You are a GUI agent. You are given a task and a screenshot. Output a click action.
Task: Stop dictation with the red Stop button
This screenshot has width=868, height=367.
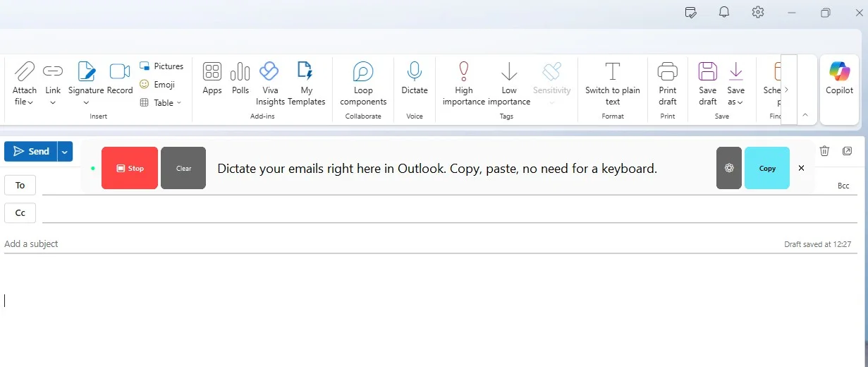tap(130, 168)
